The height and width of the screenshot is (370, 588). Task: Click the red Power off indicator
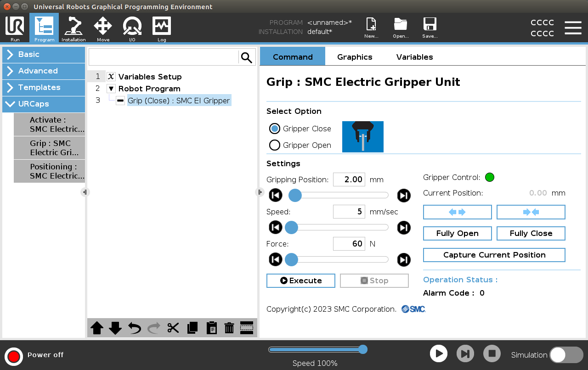point(14,356)
